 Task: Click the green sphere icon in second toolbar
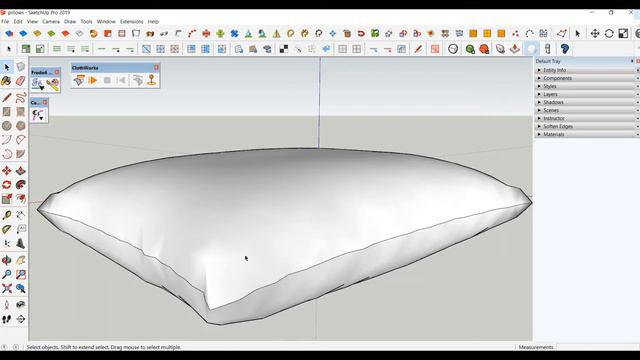470,49
